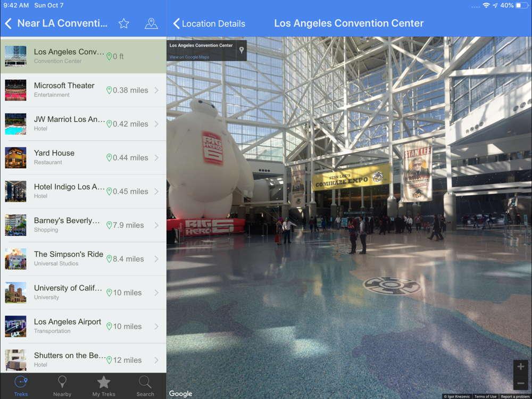Tap location pin beside 0.42 miles
This screenshot has width=532, height=399.
(x=109, y=124)
